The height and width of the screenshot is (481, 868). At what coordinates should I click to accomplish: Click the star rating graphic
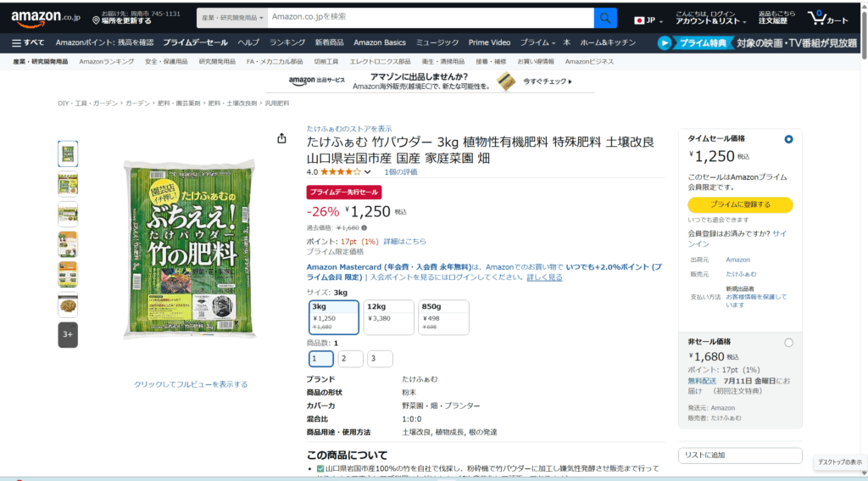(341, 171)
